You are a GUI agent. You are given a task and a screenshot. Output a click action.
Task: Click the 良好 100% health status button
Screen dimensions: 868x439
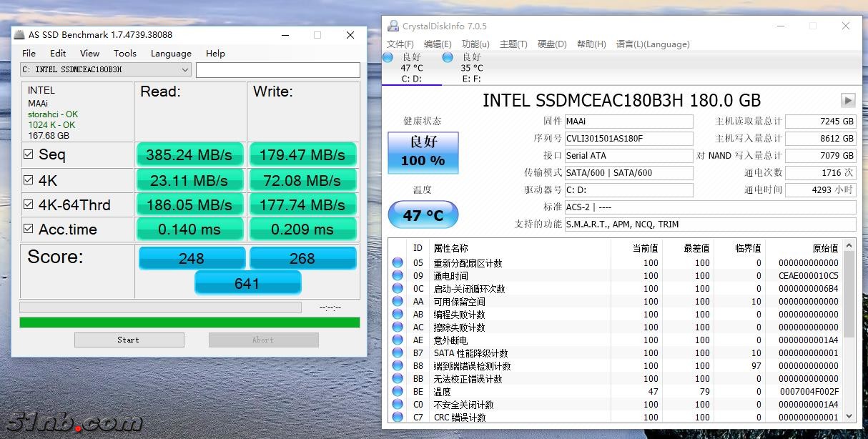[423, 152]
